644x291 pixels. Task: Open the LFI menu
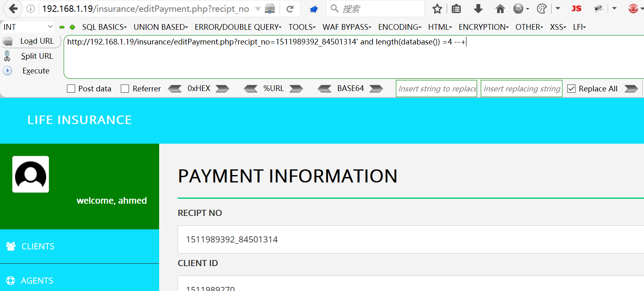coord(580,27)
